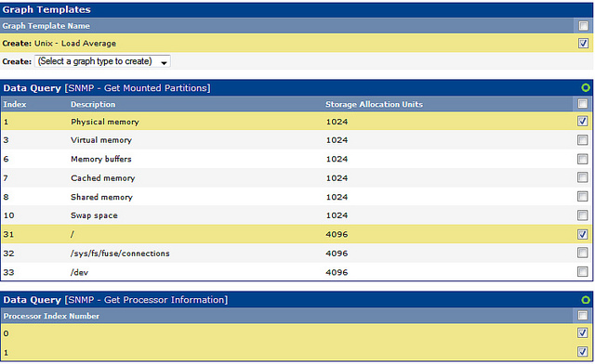Select the Physical memory description text
595x364 pixels.
tap(105, 122)
